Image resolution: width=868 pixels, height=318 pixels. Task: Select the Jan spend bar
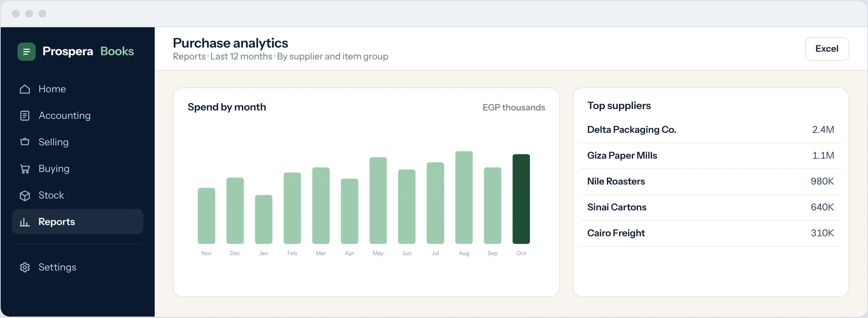tap(264, 219)
